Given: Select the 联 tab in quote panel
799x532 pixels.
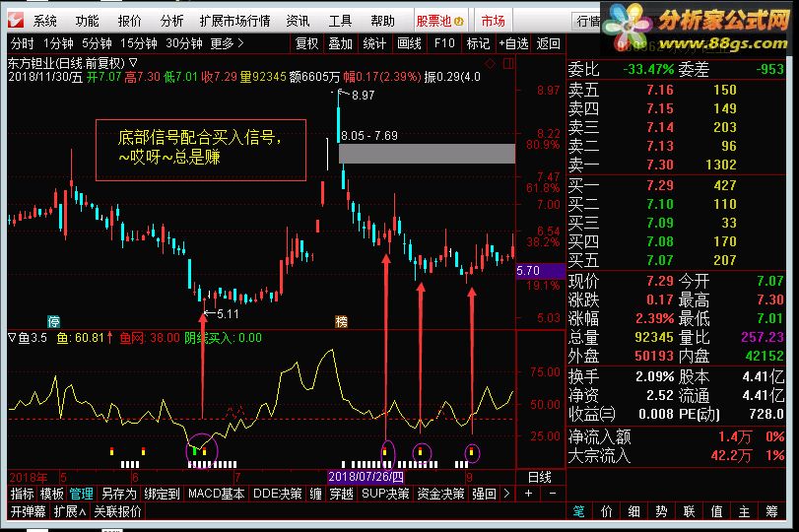Looking at the screenshot, I should click(690, 511).
